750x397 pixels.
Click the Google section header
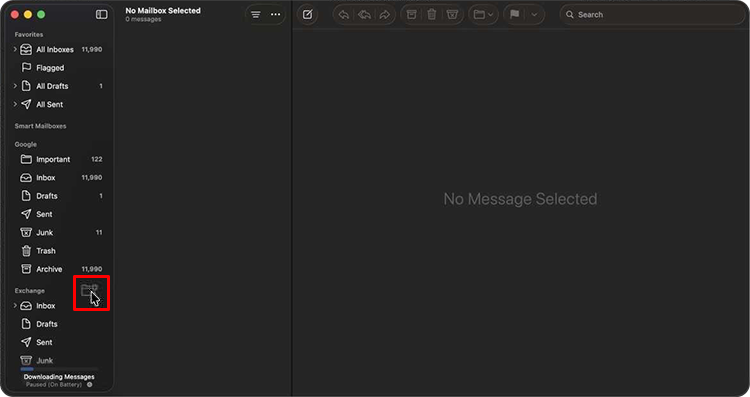pos(25,144)
